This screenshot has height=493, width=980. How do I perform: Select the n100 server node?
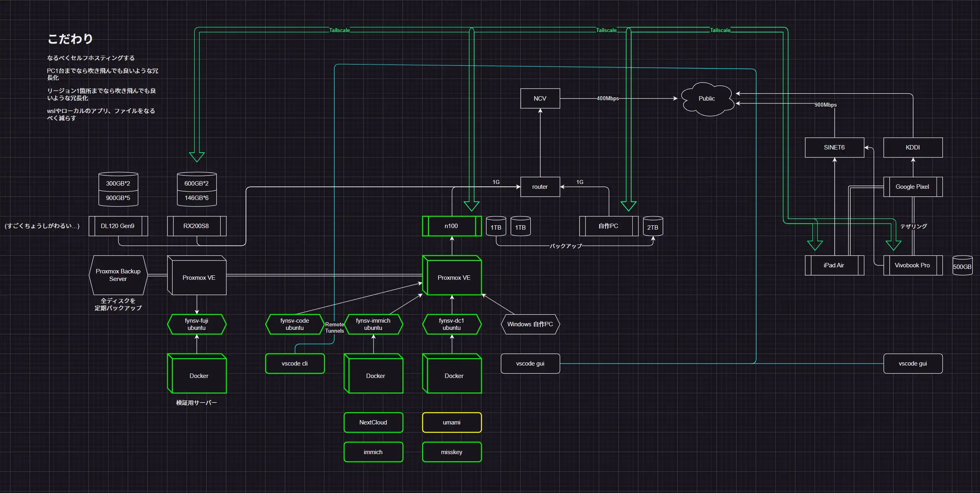452,226
